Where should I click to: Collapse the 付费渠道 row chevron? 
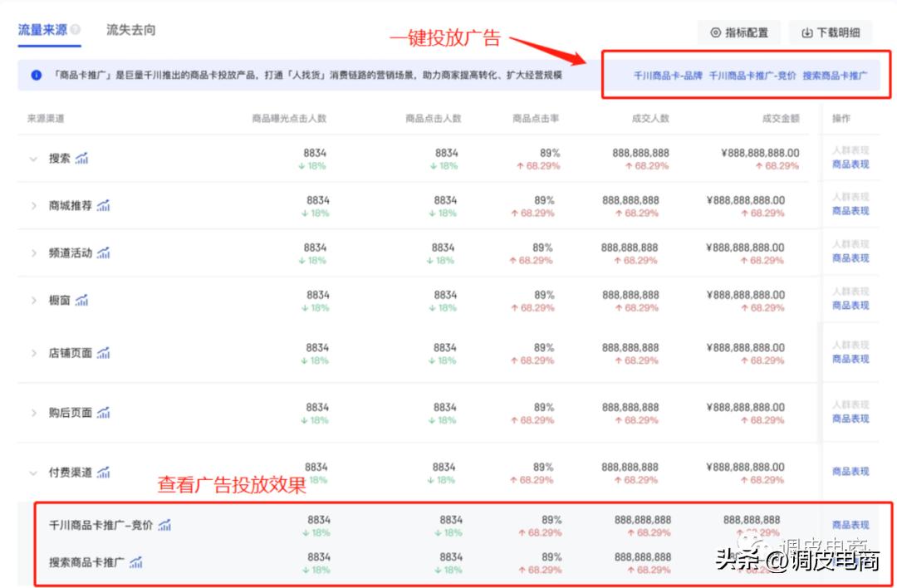[x=33, y=473]
